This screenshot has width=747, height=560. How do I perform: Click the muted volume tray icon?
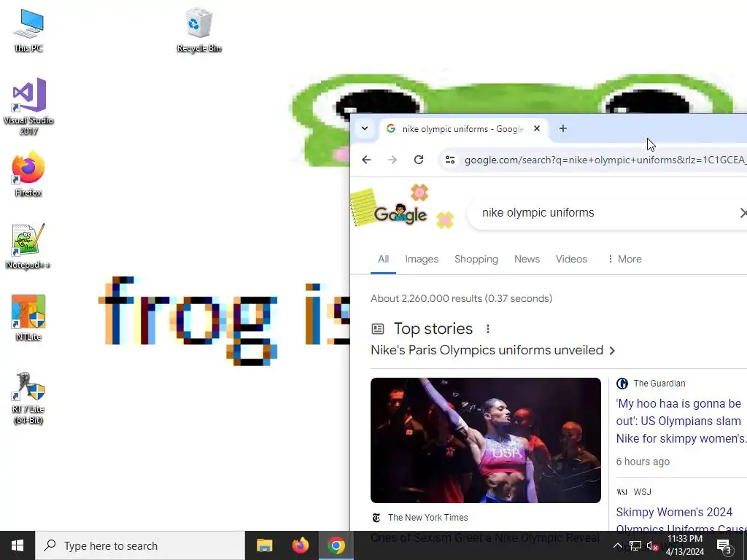click(653, 546)
